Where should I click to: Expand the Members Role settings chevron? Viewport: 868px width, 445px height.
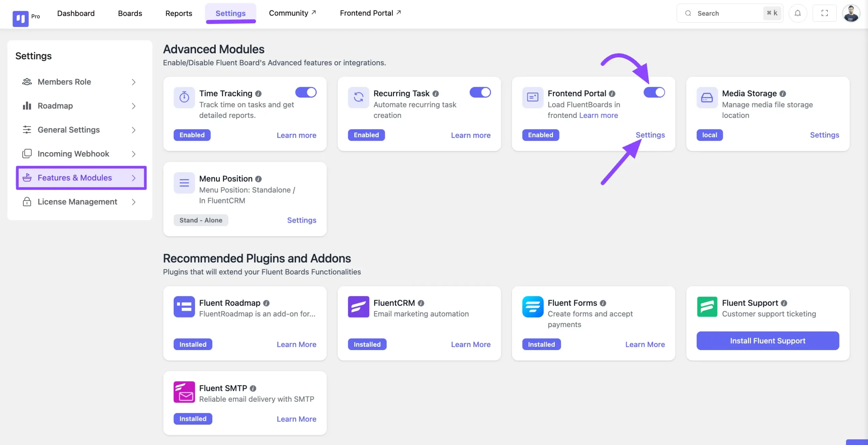click(x=134, y=82)
